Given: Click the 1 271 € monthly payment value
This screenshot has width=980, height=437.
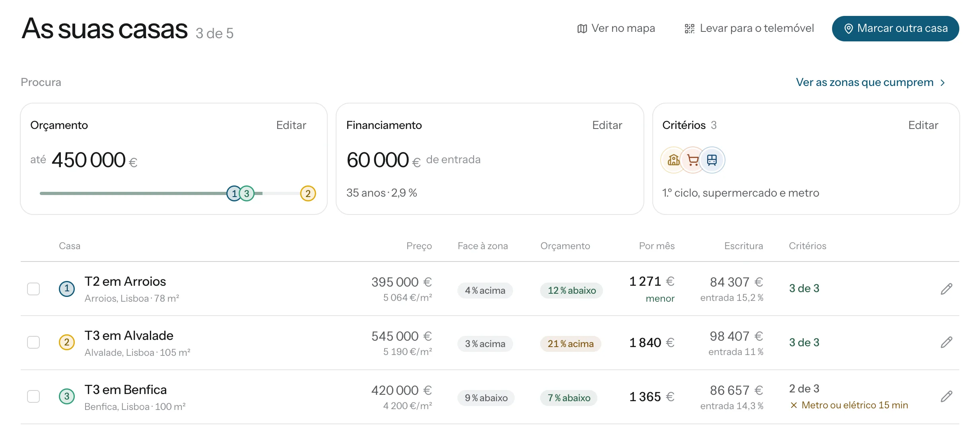Looking at the screenshot, I should 652,281.
